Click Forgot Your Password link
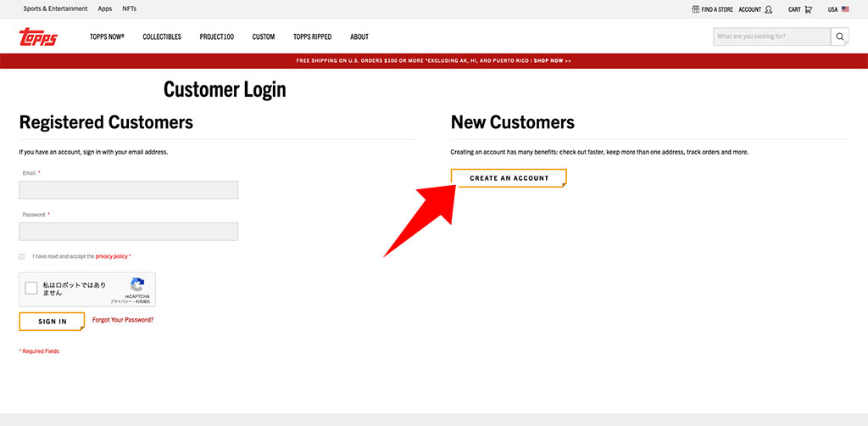The width and height of the screenshot is (868, 426). click(x=123, y=320)
